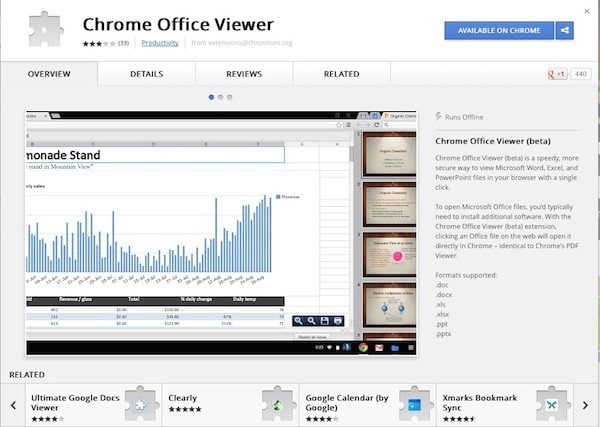Click the Google Calendar extension icon
This screenshot has height=427, width=600.
click(412, 404)
